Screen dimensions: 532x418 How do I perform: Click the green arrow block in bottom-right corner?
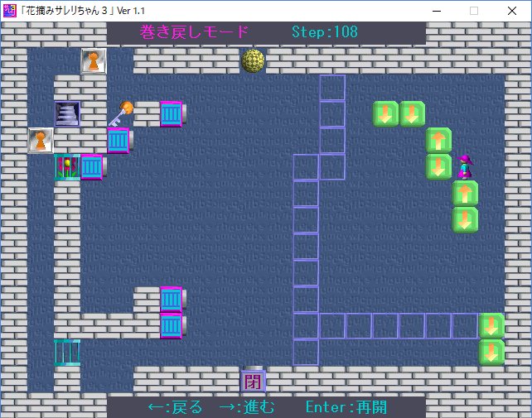pos(491,352)
